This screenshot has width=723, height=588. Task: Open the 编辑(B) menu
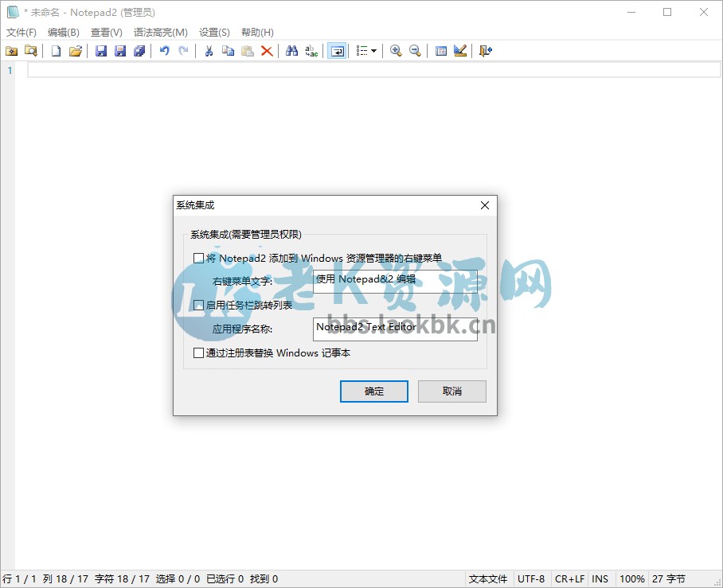(x=64, y=33)
